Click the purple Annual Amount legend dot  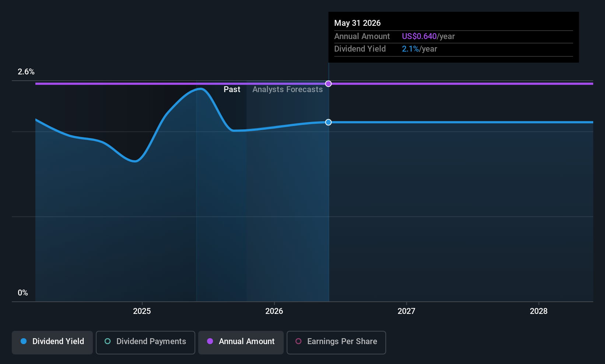210,341
